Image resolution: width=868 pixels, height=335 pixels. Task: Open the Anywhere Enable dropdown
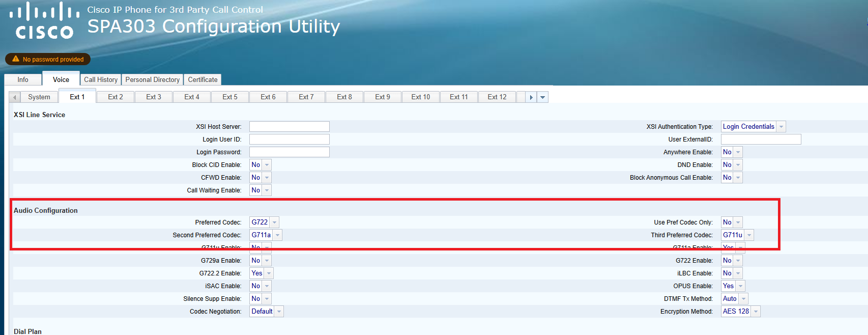coord(732,152)
